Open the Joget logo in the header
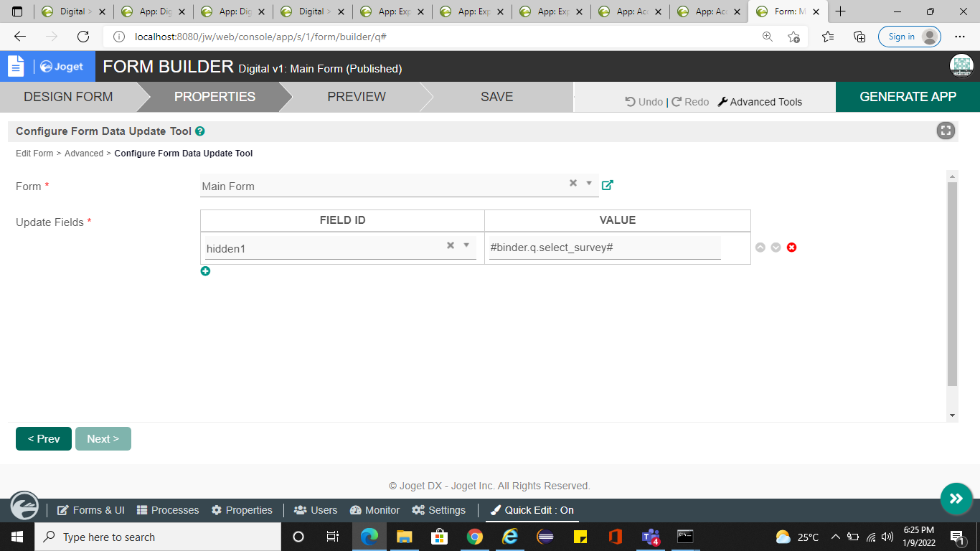 tap(62, 67)
